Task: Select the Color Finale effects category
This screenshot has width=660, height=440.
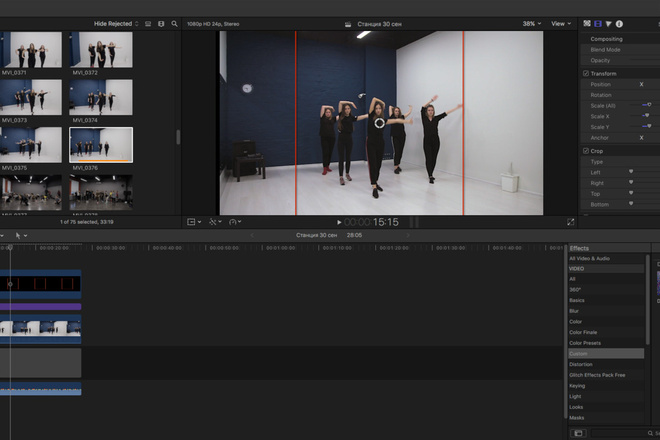Action: coord(606,332)
